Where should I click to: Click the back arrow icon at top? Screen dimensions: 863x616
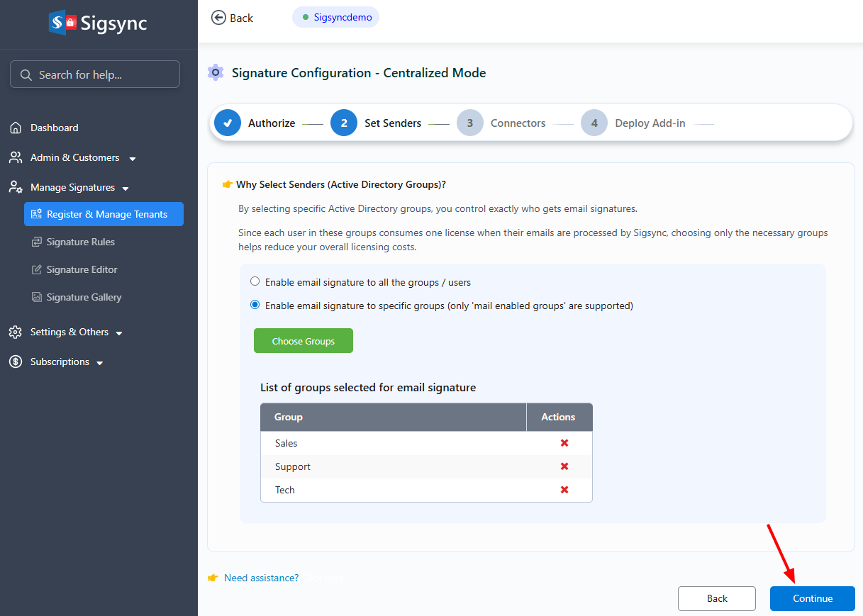pos(218,18)
